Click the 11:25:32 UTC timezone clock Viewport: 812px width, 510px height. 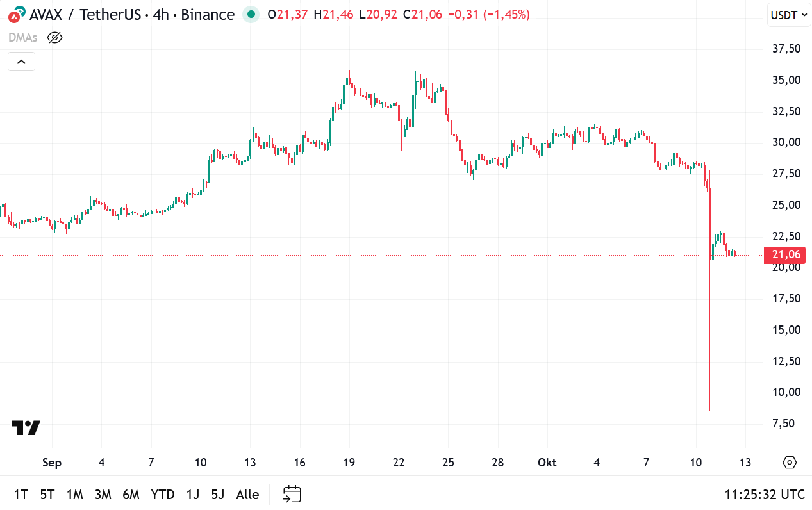click(765, 494)
